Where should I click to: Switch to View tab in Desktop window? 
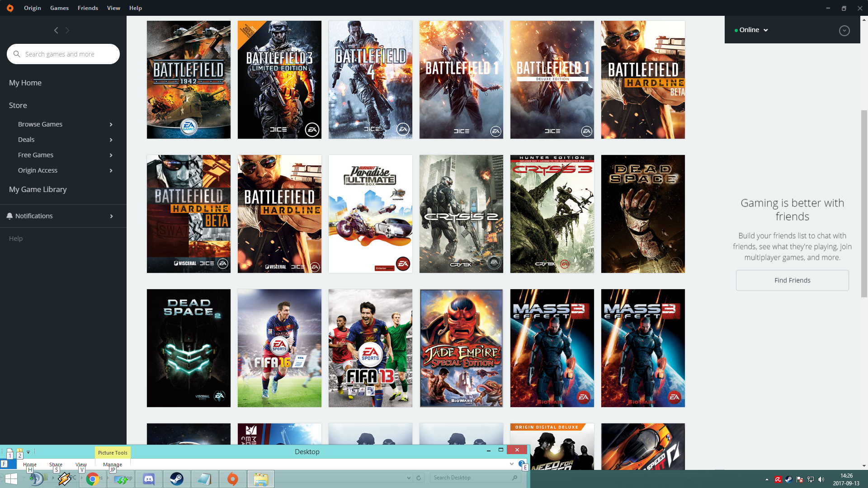pyautogui.click(x=81, y=464)
